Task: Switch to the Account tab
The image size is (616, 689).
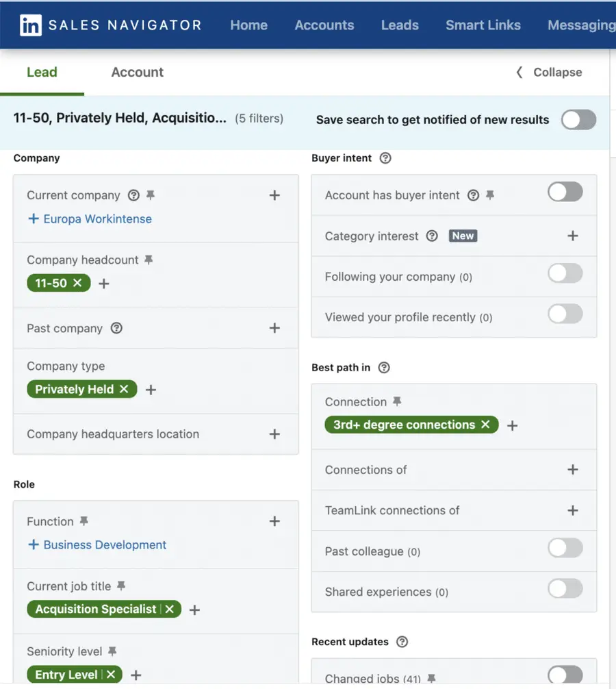Action: pos(137,72)
